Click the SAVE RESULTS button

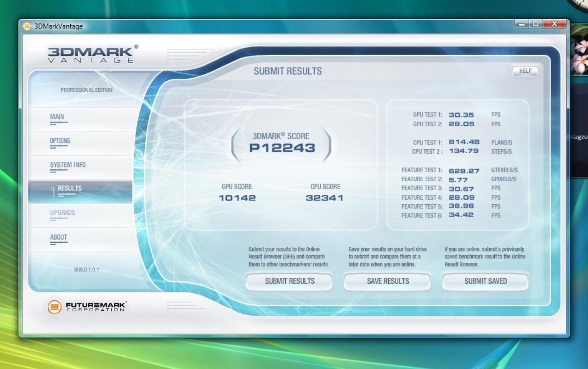(388, 281)
